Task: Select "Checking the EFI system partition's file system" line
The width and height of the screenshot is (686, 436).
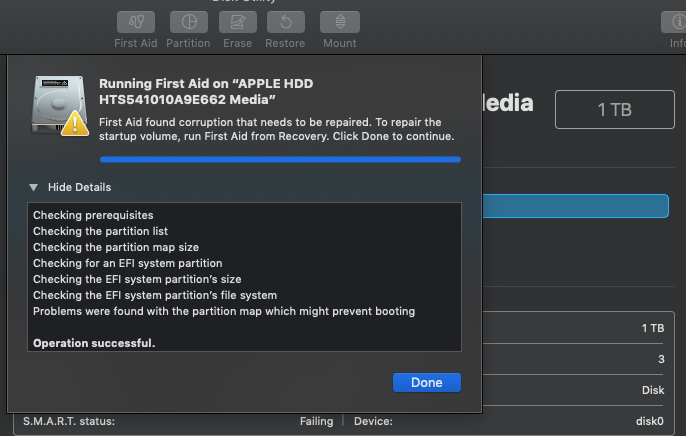Action: (155, 296)
